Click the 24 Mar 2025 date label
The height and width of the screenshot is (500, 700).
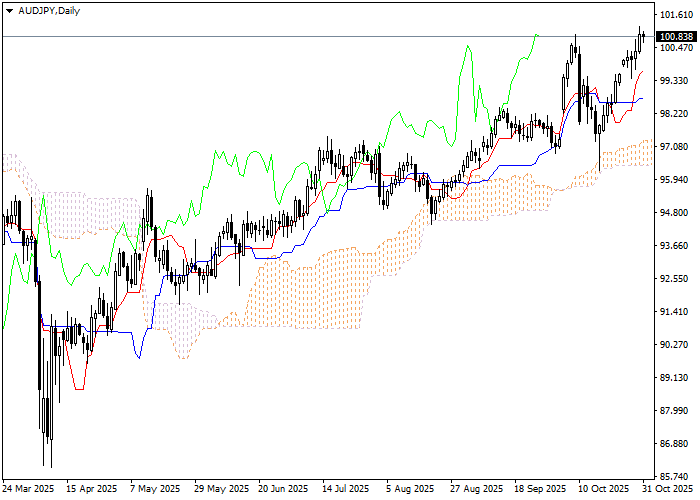(x=28, y=489)
